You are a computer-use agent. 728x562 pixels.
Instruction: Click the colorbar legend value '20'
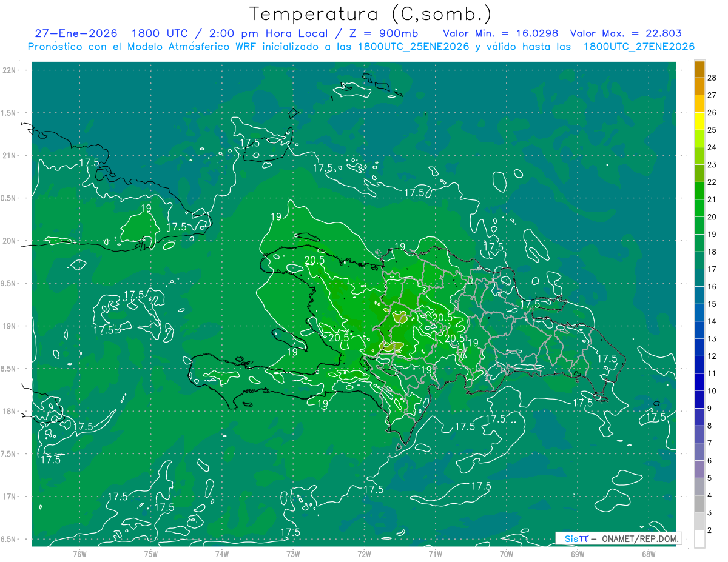point(712,217)
